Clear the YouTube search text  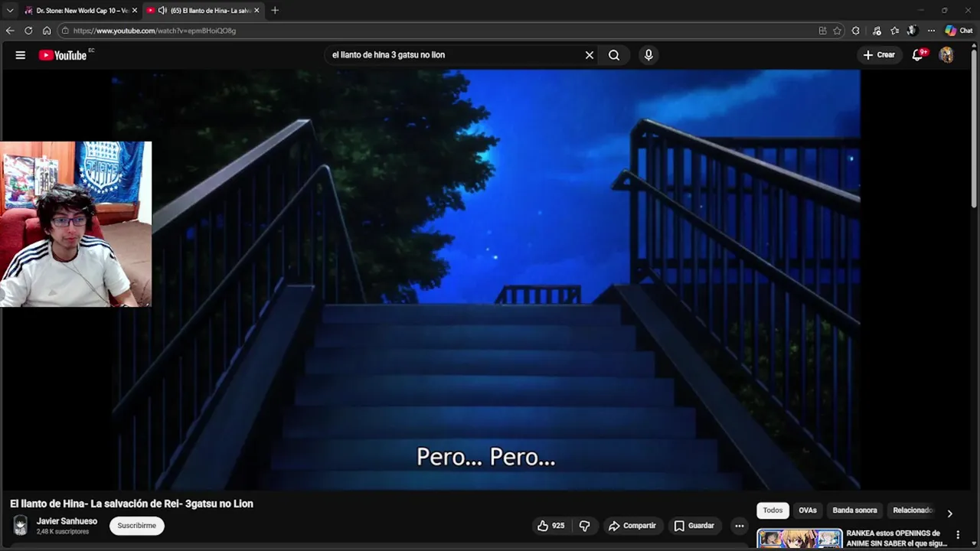(x=590, y=55)
